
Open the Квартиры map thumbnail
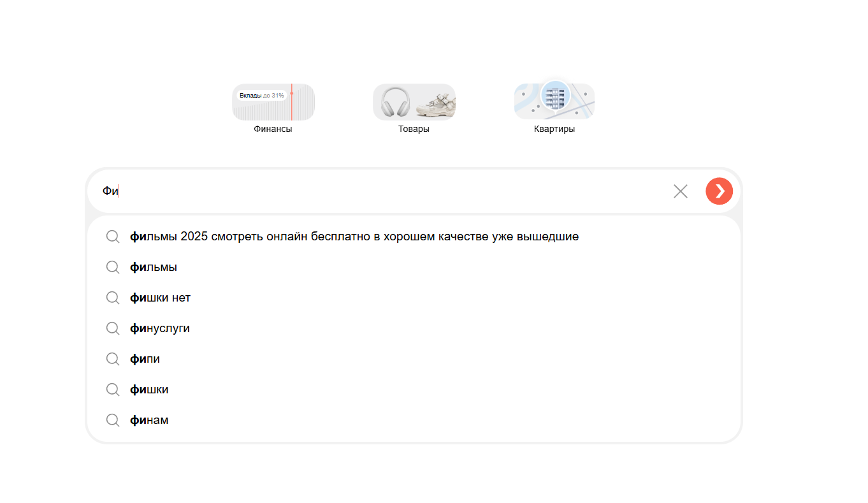pos(554,101)
